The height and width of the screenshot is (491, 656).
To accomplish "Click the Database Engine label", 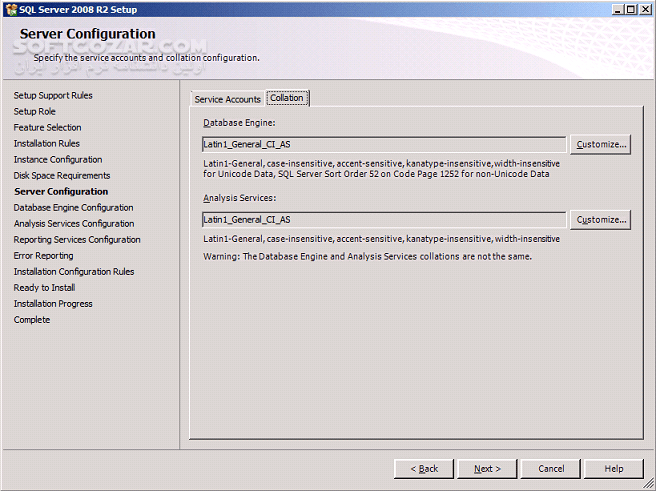I will [x=239, y=123].
